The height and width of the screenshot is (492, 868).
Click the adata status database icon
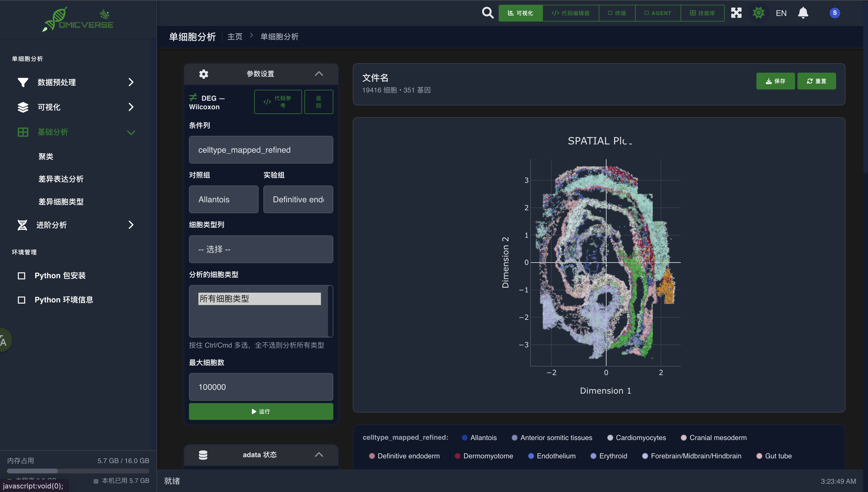[x=203, y=455]
